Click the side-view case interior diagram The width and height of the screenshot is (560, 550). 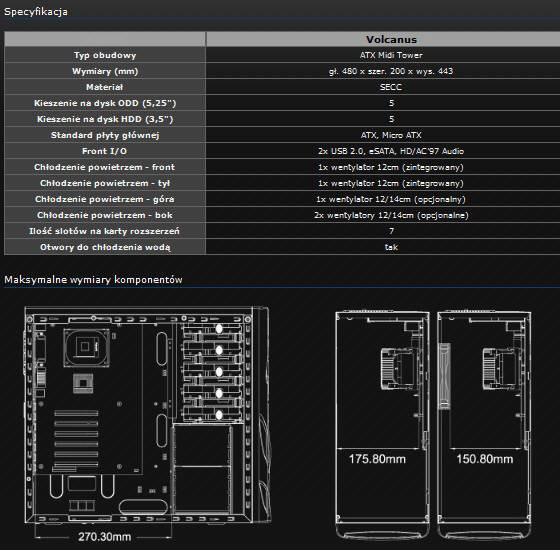(146, 415)
